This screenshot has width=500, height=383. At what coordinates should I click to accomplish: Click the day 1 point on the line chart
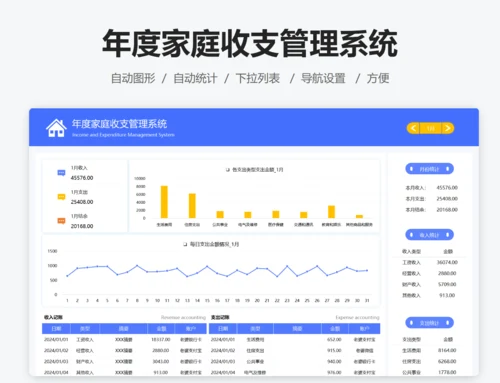67,276
